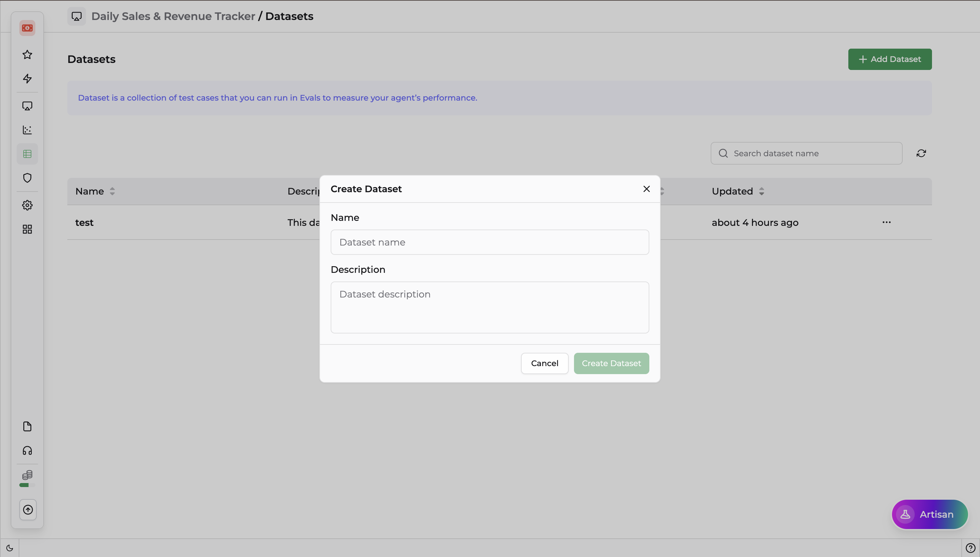Click the circled up-arrow upgrade button
The image size is (980, 557).
[x=28, y=510]
